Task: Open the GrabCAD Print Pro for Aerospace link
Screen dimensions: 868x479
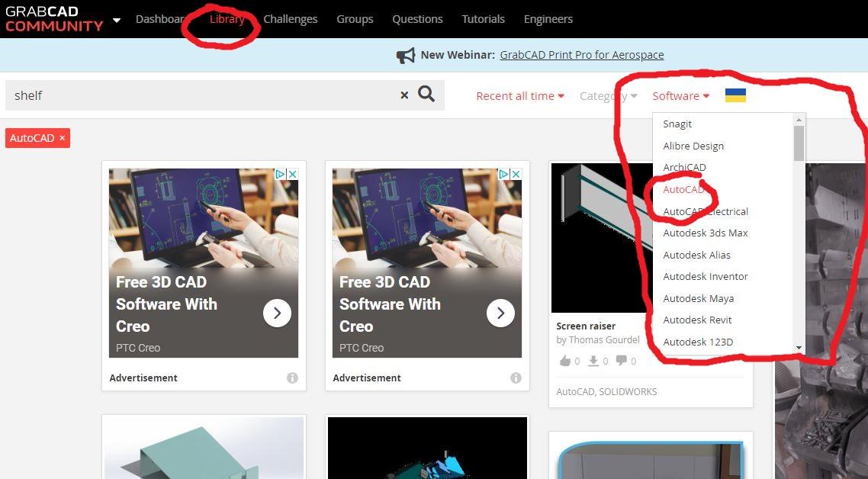Action: (582, 55)
